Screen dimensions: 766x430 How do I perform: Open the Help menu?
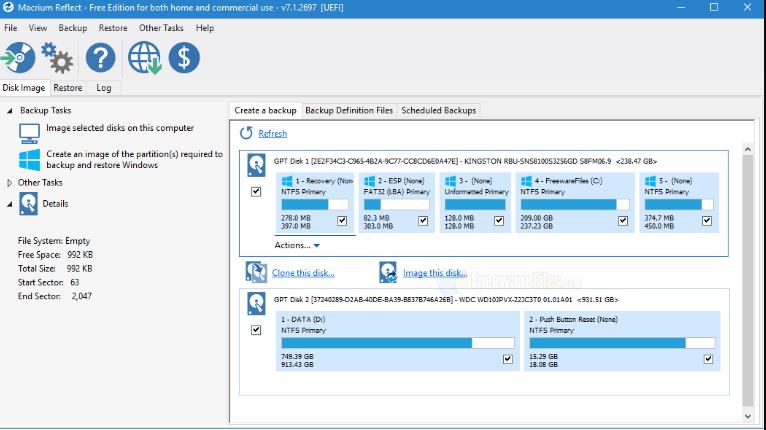click(x=205, y=28)
